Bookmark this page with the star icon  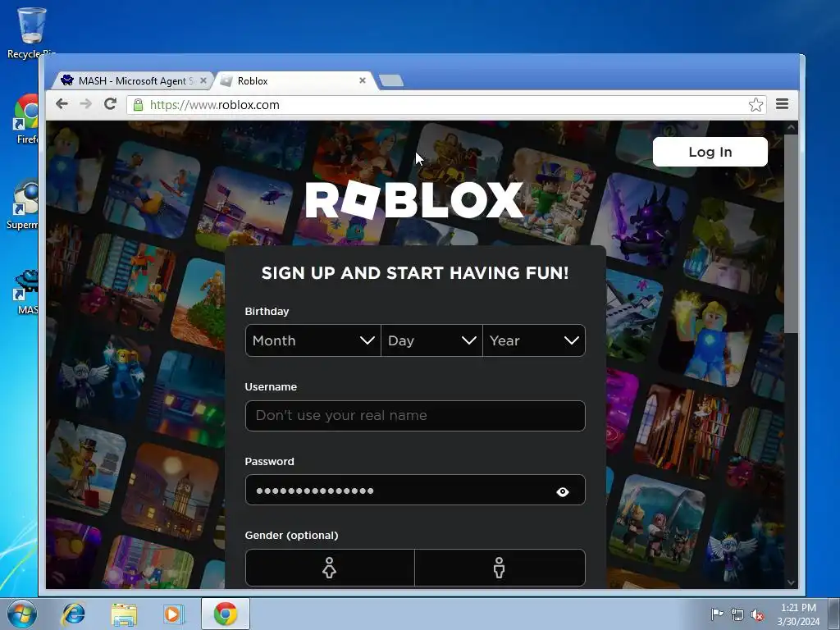756,104
